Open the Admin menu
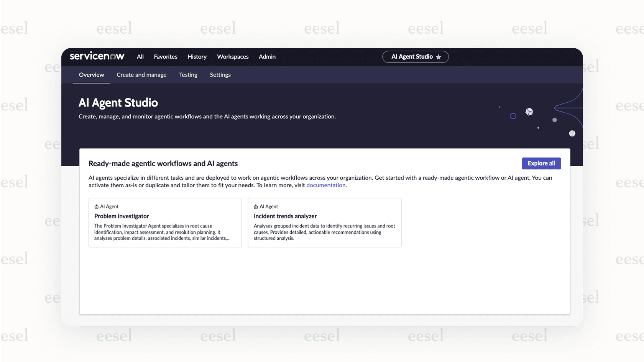Viewport: 644px width, 362px height. 267,57
